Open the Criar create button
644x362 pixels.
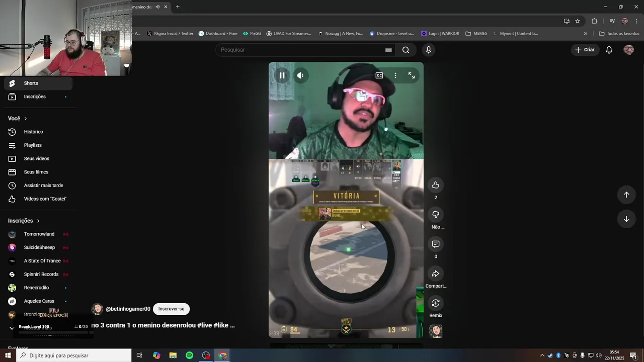click(x=585, y=50)
